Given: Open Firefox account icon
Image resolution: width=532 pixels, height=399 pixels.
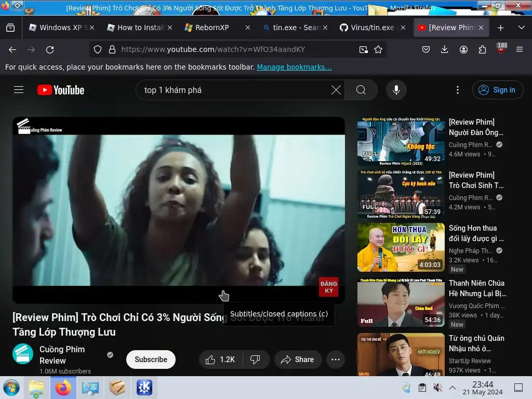Looking at the screenshot, I should point(463,49).
